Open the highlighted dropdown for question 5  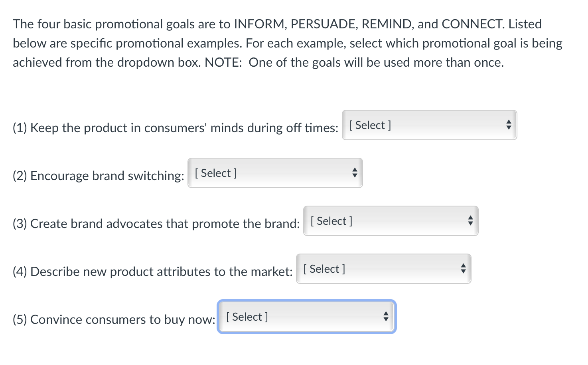tap(306, 317)
